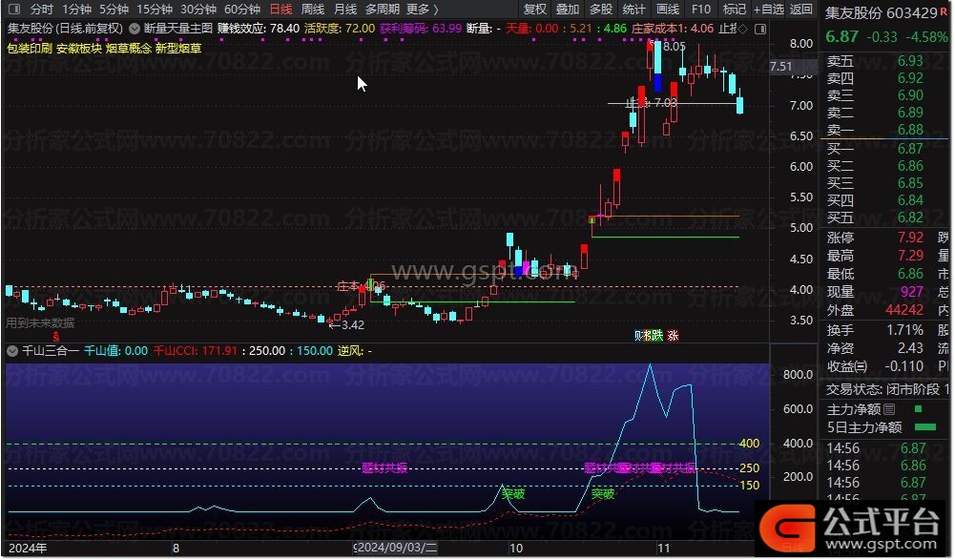The image size is (955, 560).
Task: Click the 主力净额 detail list icon
Action: click(x=889, y=409)
